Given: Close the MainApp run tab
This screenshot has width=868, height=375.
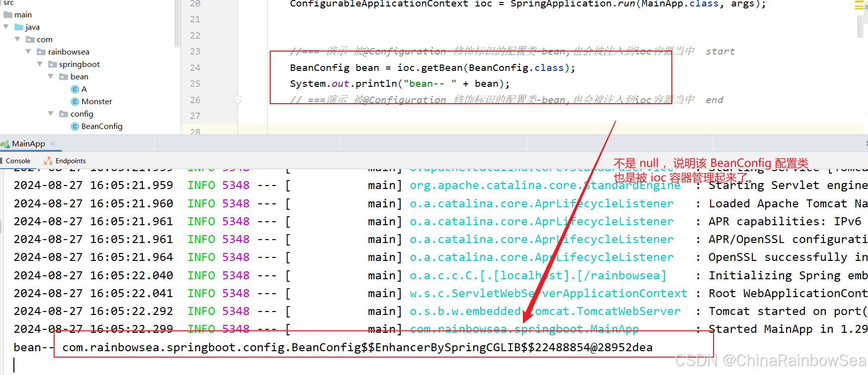Looking at the screenshot, I should click(53, 144).
